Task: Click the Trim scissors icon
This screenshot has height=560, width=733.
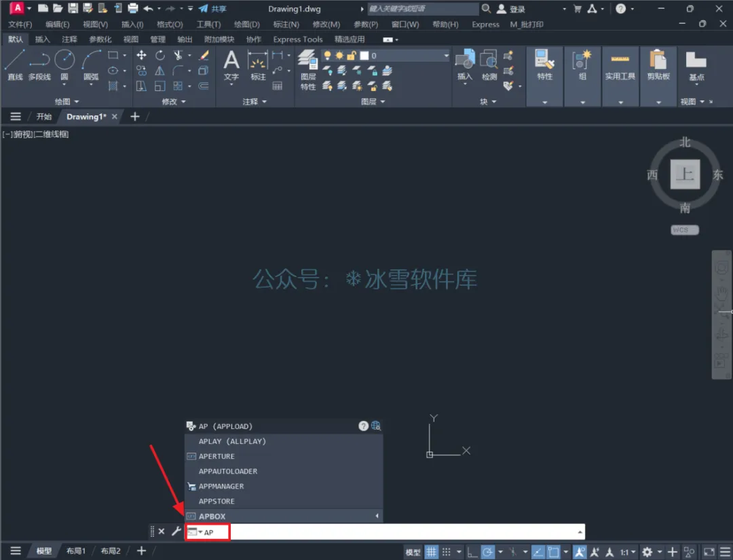Action: [x=178, y=55]
